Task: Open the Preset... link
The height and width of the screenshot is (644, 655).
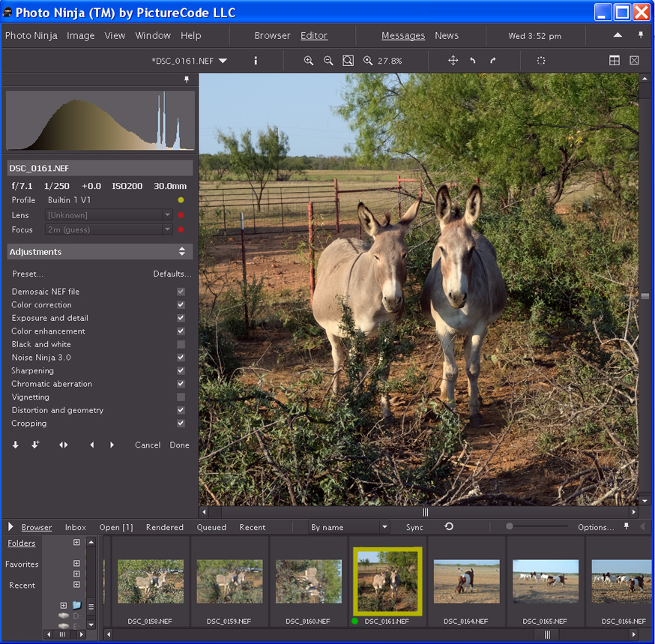Action: (28, 274)
